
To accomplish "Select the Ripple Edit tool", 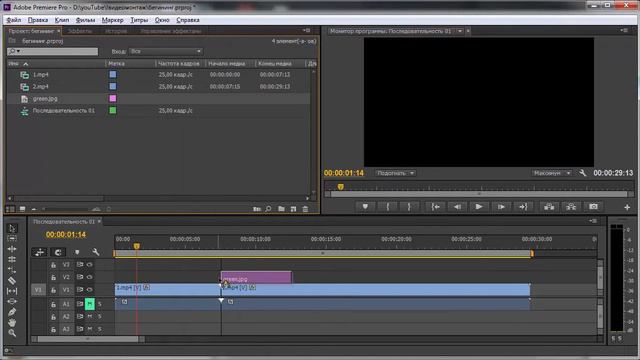I will coord(12,249).
